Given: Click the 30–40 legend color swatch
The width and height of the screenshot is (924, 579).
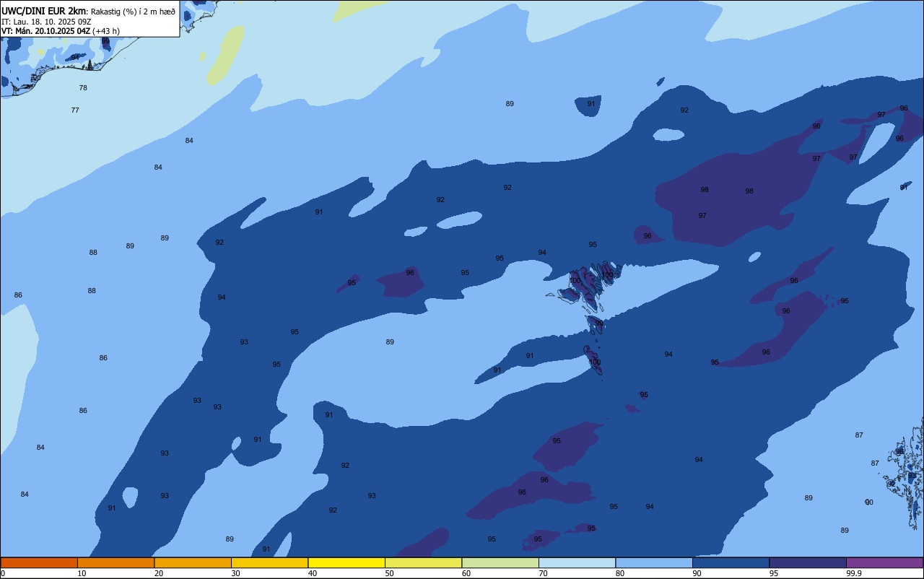Looking at the screenshot, I should pyautogui.click(x=269, y=562).
